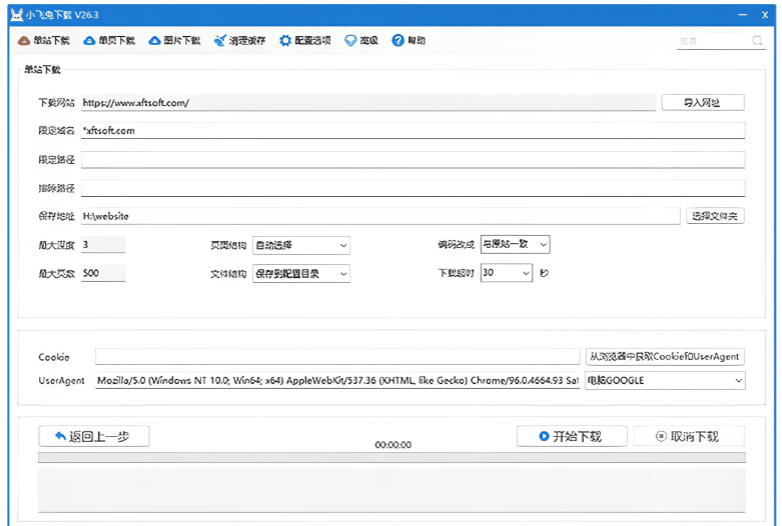Open the 单页下载 tool
782x526 pixels.
(x=89, y=41)
